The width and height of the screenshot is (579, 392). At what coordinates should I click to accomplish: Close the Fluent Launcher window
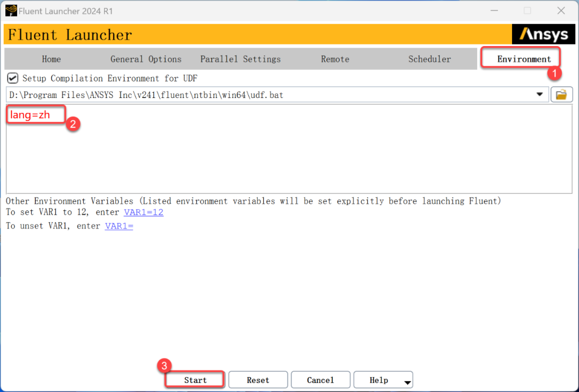561,11
